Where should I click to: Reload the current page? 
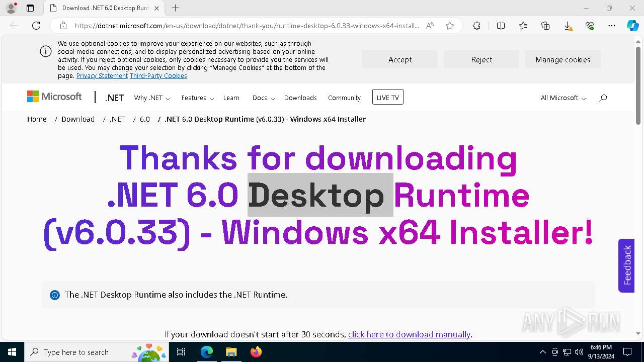click(36, 26)
